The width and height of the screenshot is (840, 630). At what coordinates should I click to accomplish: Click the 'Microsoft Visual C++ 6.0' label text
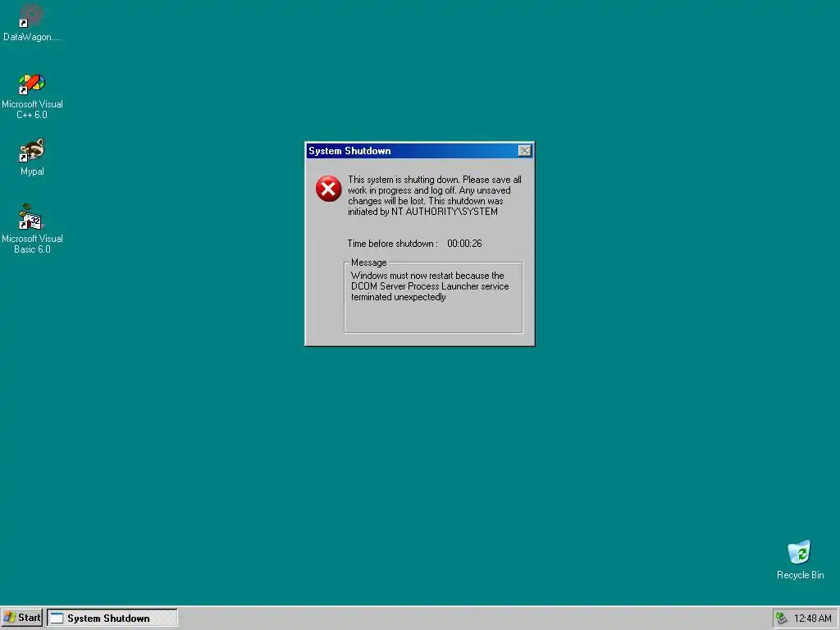32,109
